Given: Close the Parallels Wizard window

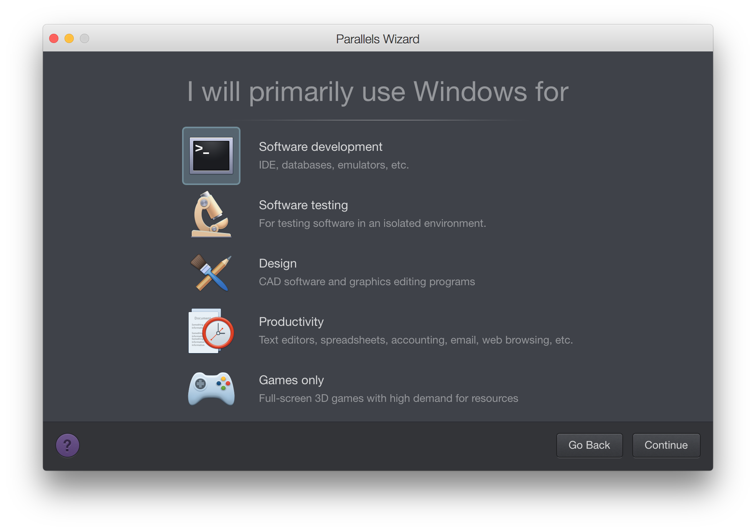Looking at the screenshot, I should click(54, 38).
